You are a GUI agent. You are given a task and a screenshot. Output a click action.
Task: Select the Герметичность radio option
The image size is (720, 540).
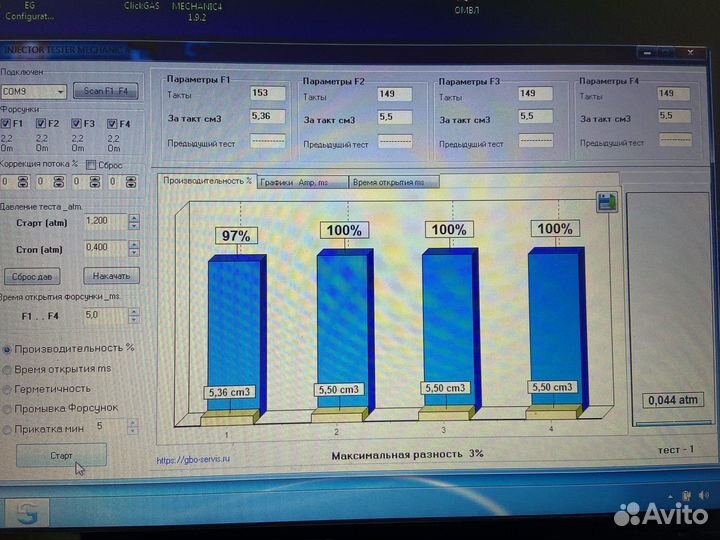click(x=8, y=388)
